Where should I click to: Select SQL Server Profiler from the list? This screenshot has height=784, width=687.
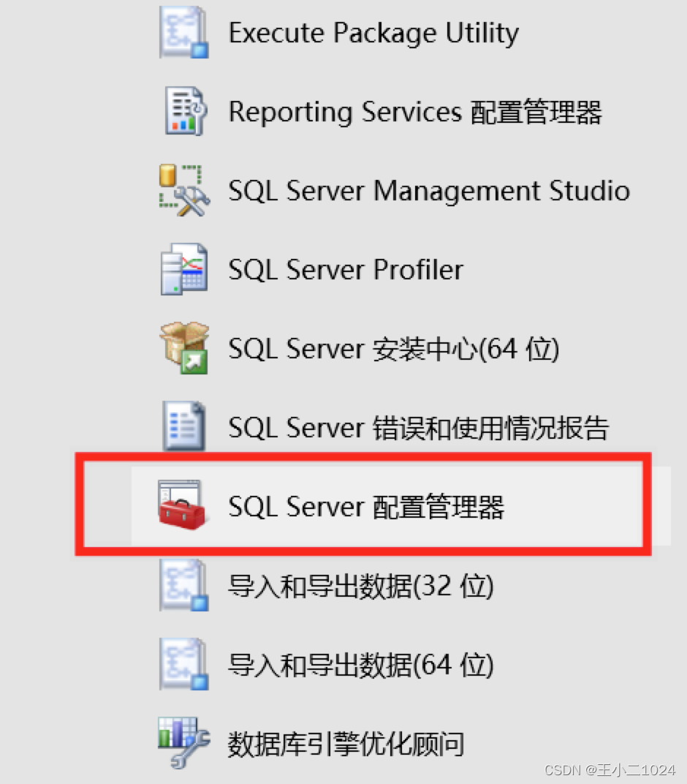tap(345, 269)
